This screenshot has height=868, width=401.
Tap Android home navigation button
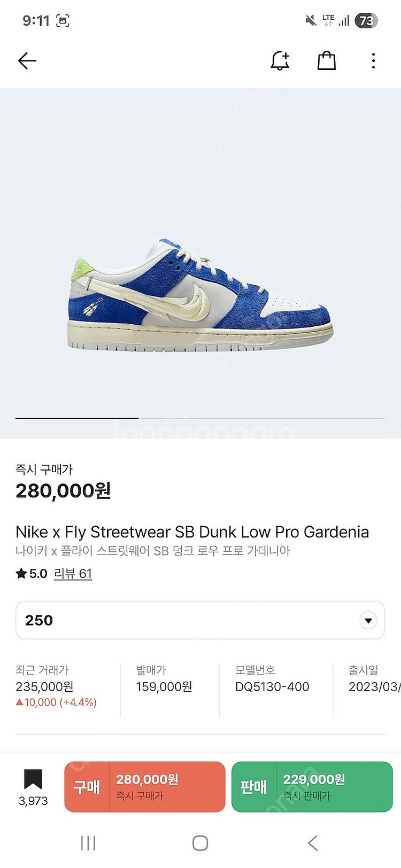pos(200,843)
